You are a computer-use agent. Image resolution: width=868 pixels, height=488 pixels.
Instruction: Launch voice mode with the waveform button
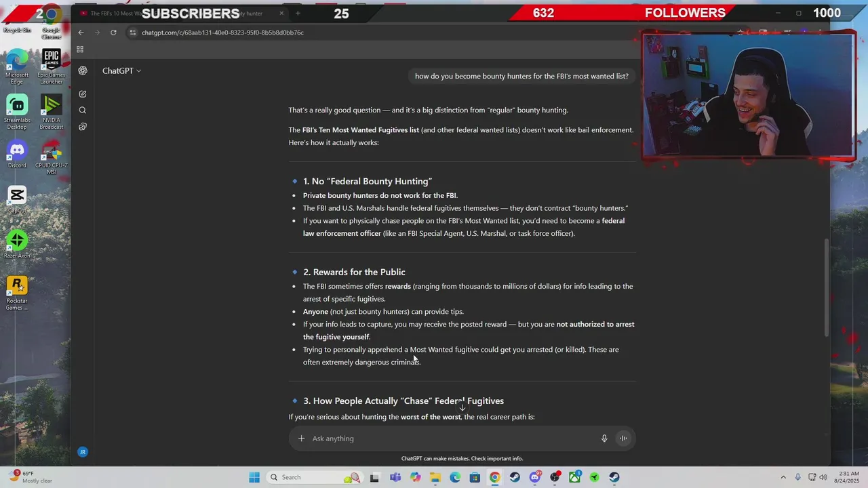click(x=623, y=439)
